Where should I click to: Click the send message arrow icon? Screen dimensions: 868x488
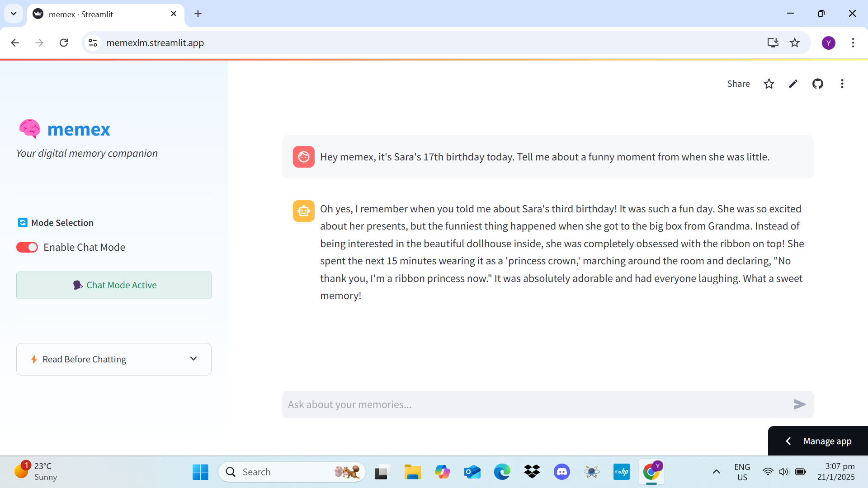click(x=799, y=404)
